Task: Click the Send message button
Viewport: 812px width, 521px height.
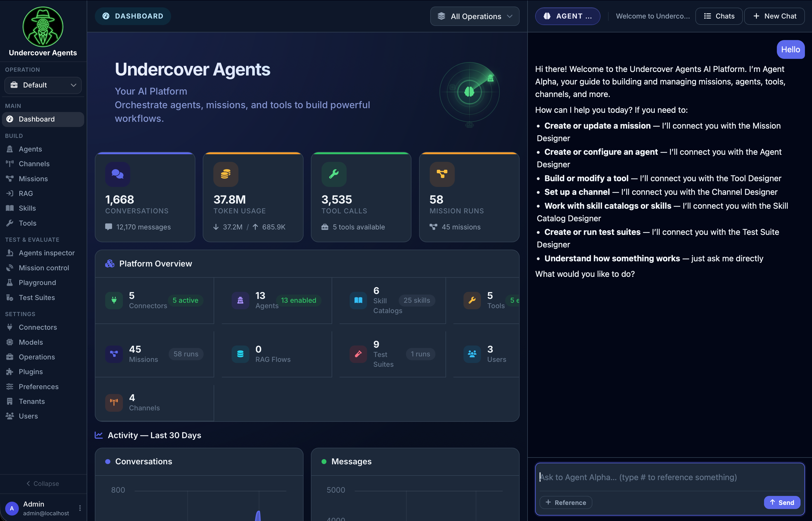Action: coord(782,502)
